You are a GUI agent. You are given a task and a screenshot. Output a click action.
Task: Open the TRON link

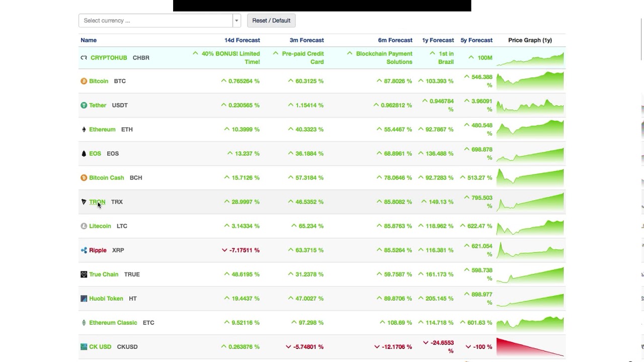(97, 202)
